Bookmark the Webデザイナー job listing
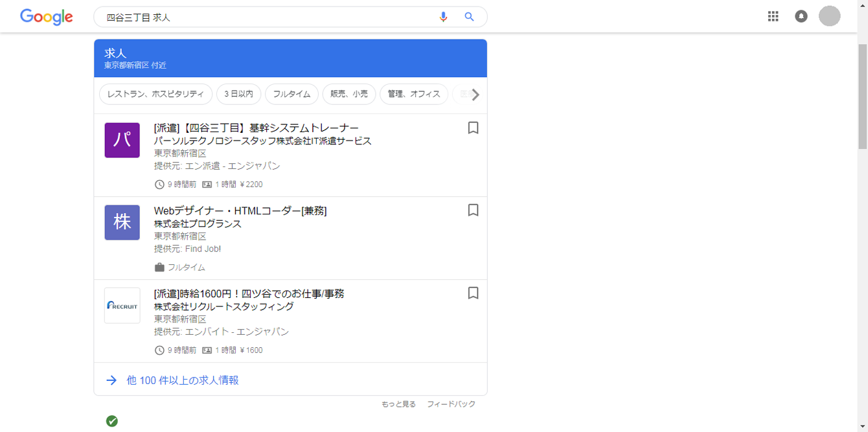The image size is (868, 432). 474,210
